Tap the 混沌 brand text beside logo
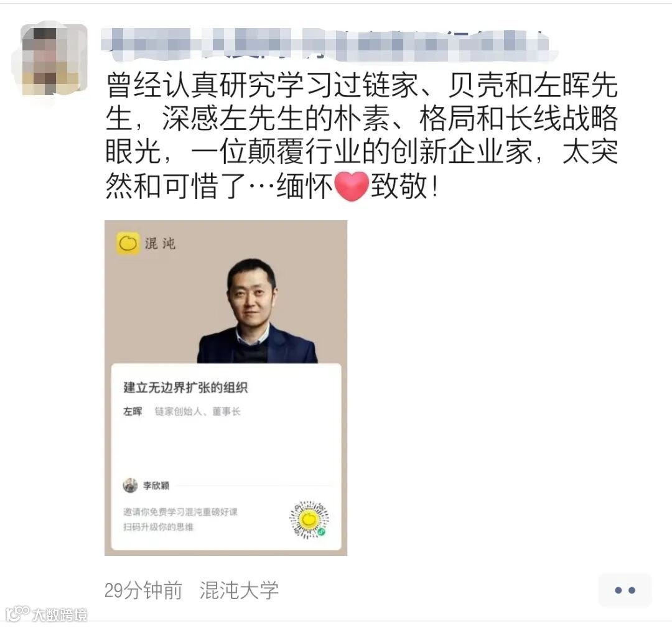The height and width of the screenshot is (627, 672). pyautogui.click(x=160, y=243)
